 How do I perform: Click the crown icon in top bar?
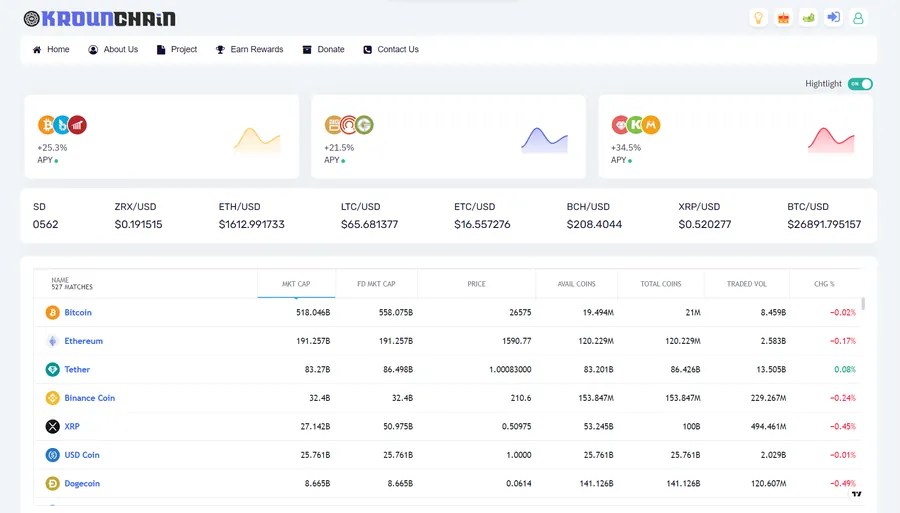(783, 18)
